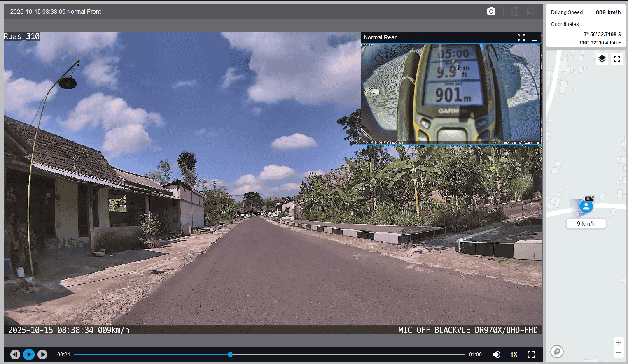Open the map layers selector

602,59
